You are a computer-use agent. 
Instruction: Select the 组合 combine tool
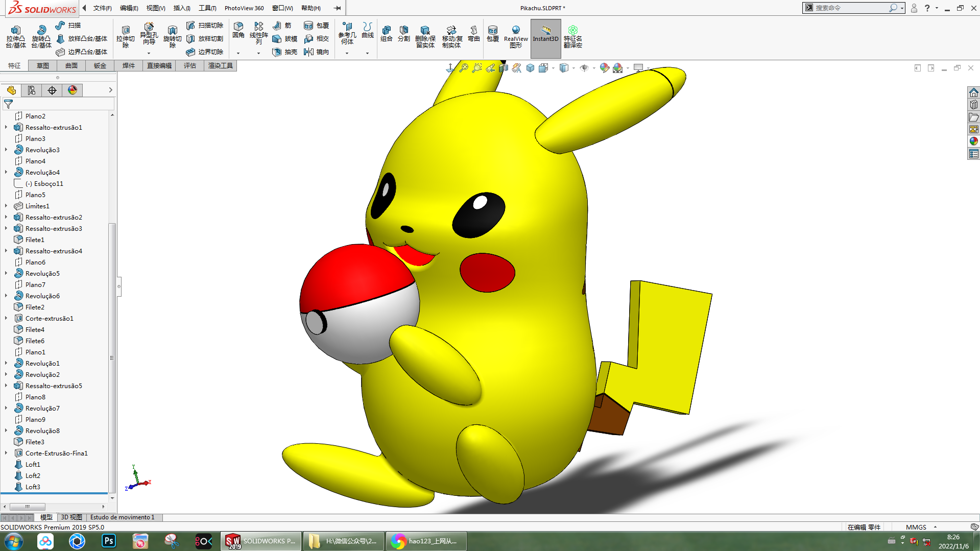tap(387, 34)
